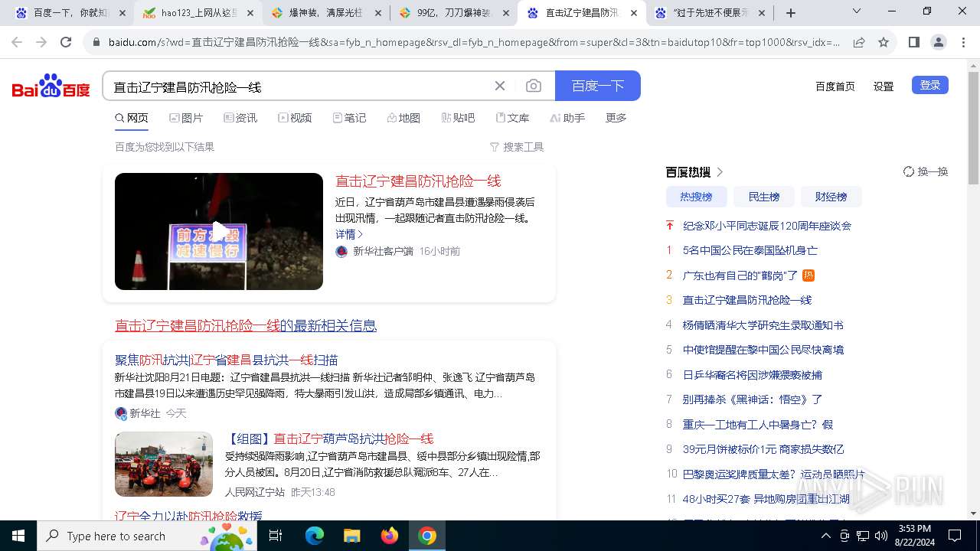Image resolution: width=980 pixels, height=551 pixels.
Task: Click the 新华社客户端 source icon
Action: tap(341, 251)
